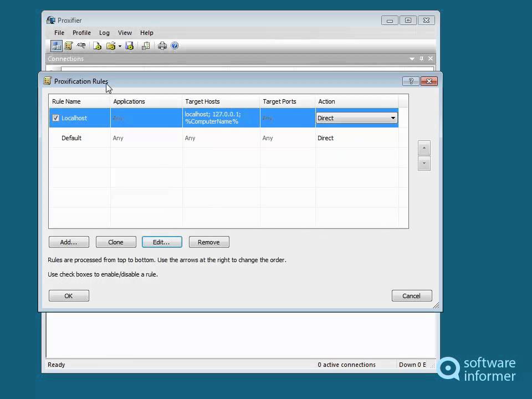Click the Clone button
The height and width of the screenshot is (399, 532).
tap(116, 242)
